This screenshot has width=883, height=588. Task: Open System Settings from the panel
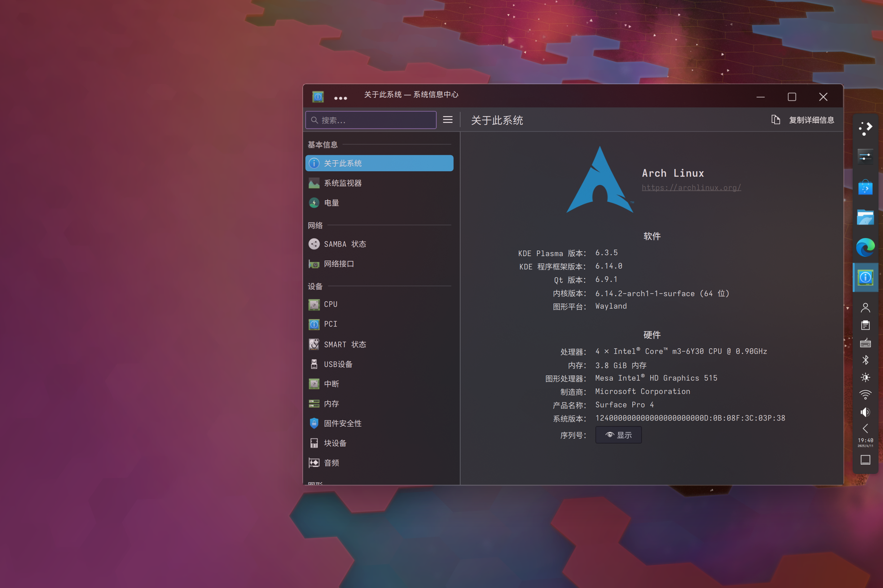point(865,157)
